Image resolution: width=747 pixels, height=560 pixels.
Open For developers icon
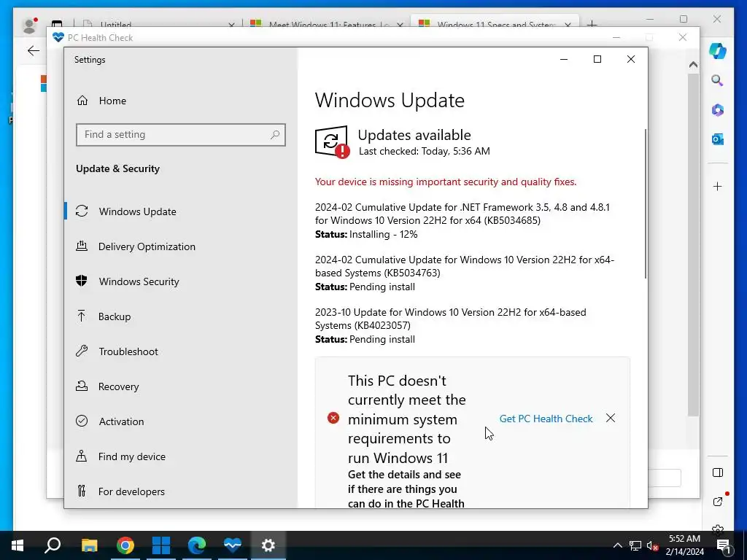(x=82, y=491)
